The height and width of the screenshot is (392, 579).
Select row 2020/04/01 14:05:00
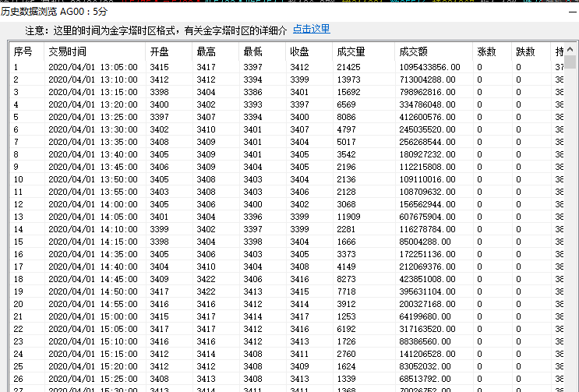point(288,217)
